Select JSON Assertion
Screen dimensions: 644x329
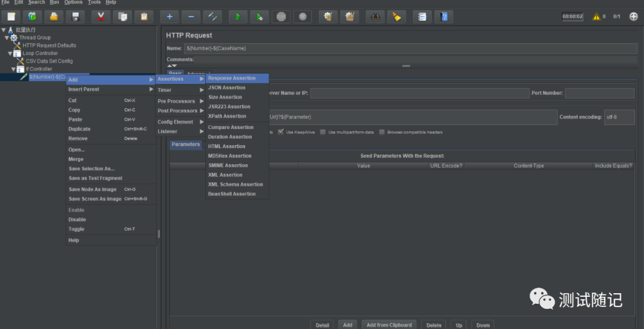(x=237, y=88)
